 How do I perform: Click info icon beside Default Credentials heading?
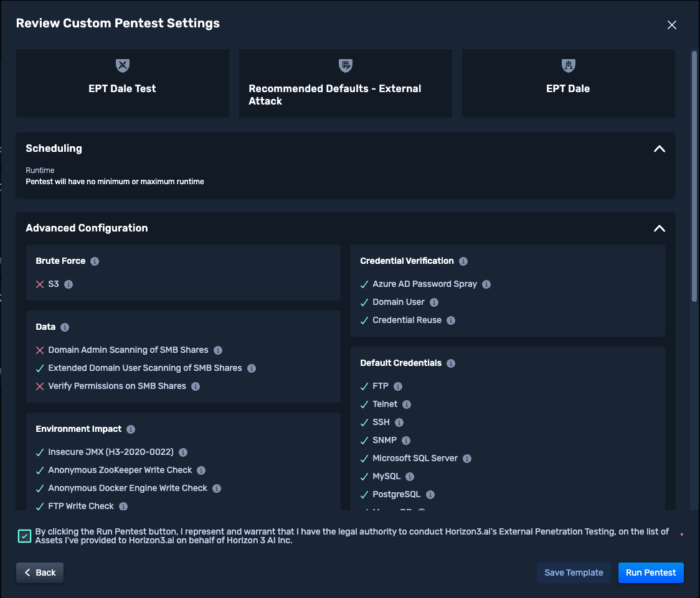tap(451, 363)
